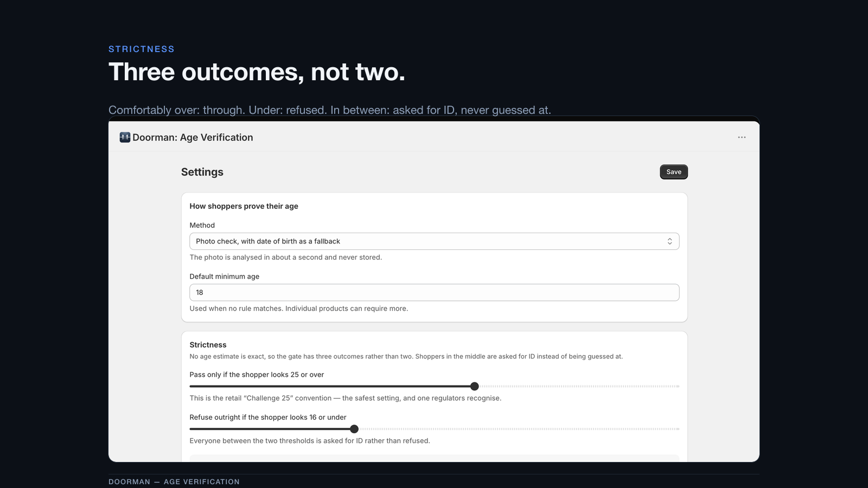Click the Settings page heading

pos(202,172)
